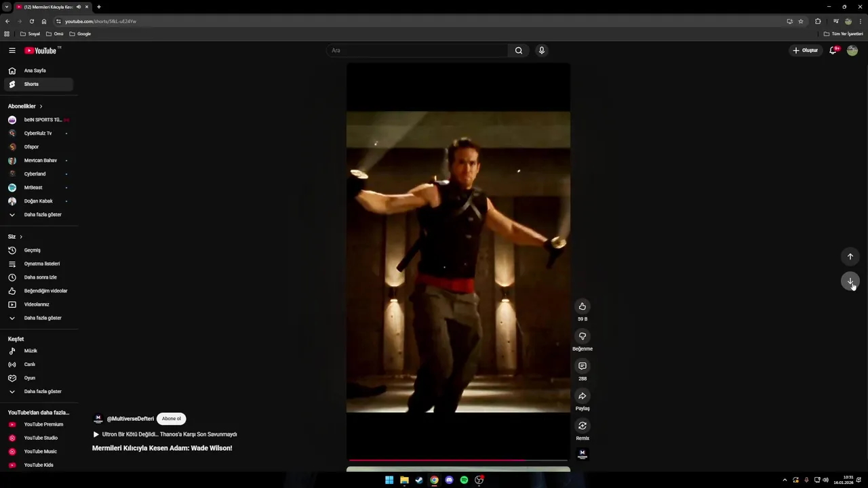Open the Google bookmarks folder
The width and height of the screenshot is (868, 488).
[80, 34]
